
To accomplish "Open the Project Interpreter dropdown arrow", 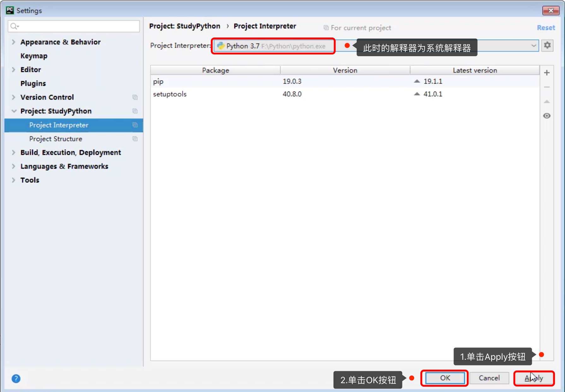I will click(533, 46).
